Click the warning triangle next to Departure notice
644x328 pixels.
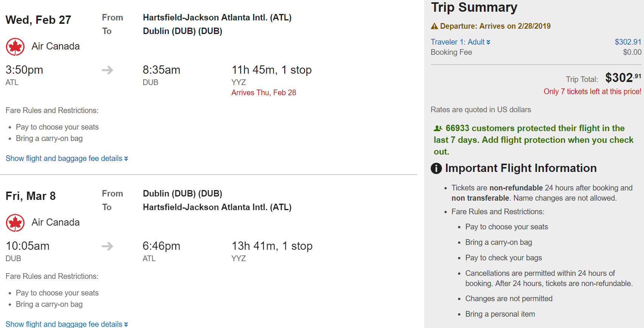tap(435, 26)
